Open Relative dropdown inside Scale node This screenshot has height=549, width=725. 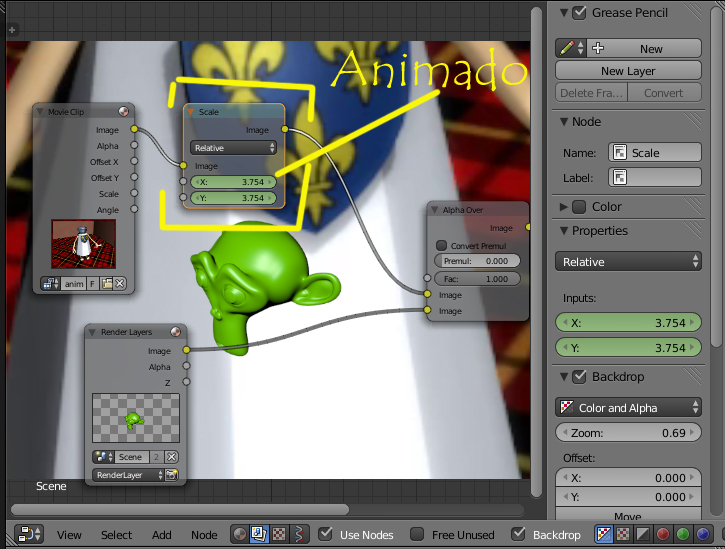point(233,148)
